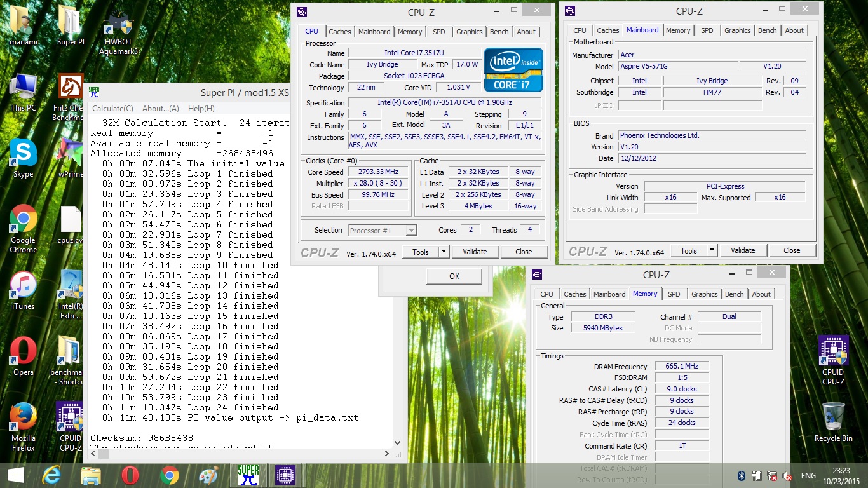Open Internet Explorer from the taskbar
Viewport: 868px width, 488px height.
click(x=51, y=475)
